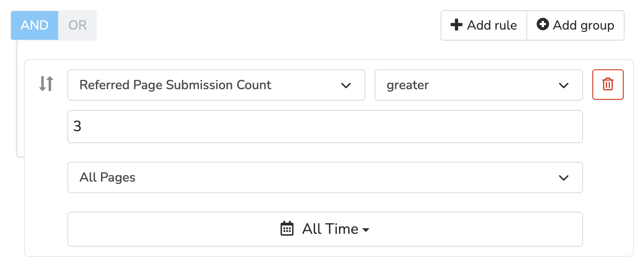Click the Add rule button
644x268 pixels.
click(483, 25)
